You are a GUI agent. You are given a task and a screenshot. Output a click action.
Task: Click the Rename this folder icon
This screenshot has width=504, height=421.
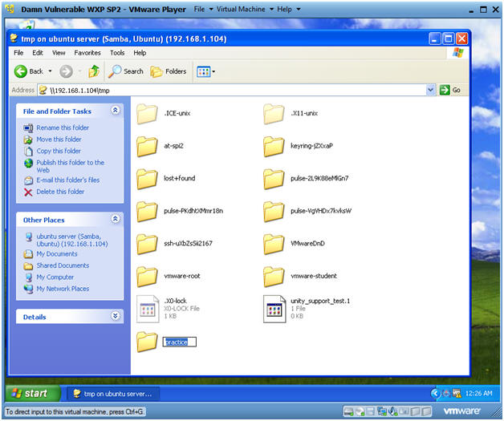(x=28, y=128)
